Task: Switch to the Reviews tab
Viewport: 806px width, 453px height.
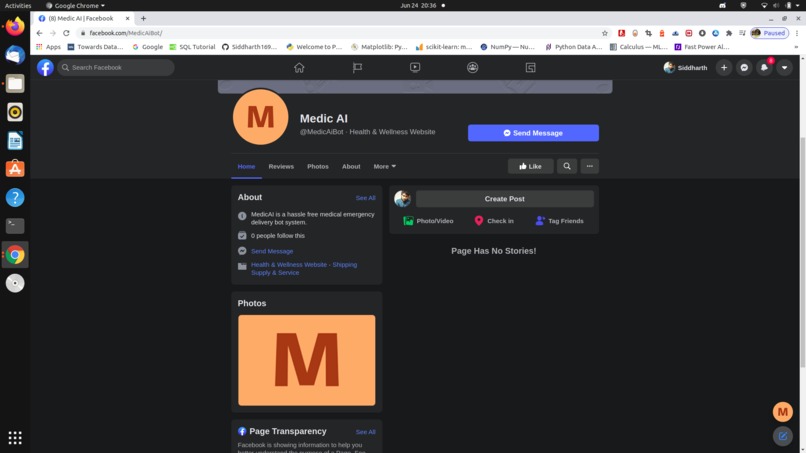Action: 281,167
